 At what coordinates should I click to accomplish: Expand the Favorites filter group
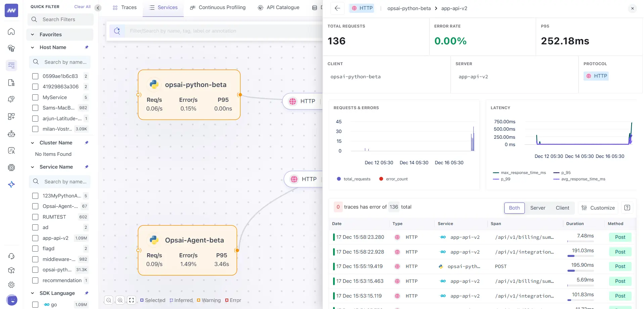(33, 35)
